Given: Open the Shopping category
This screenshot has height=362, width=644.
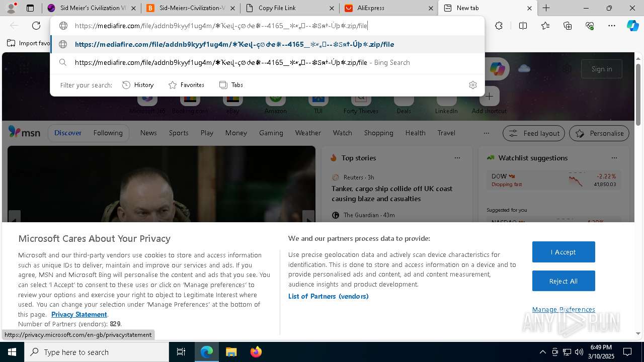Looking at the screenshot, I should coord(379,133).
